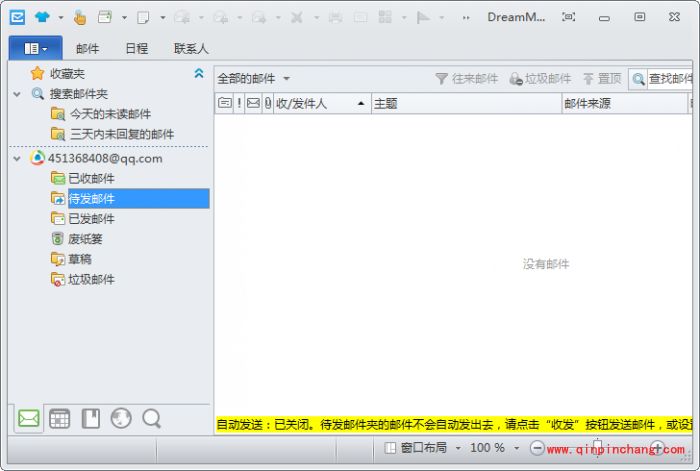Open the globe icon in sidebar bottom
The height and width of the screenshot is (471, 700).
click(x=121, y=419)
